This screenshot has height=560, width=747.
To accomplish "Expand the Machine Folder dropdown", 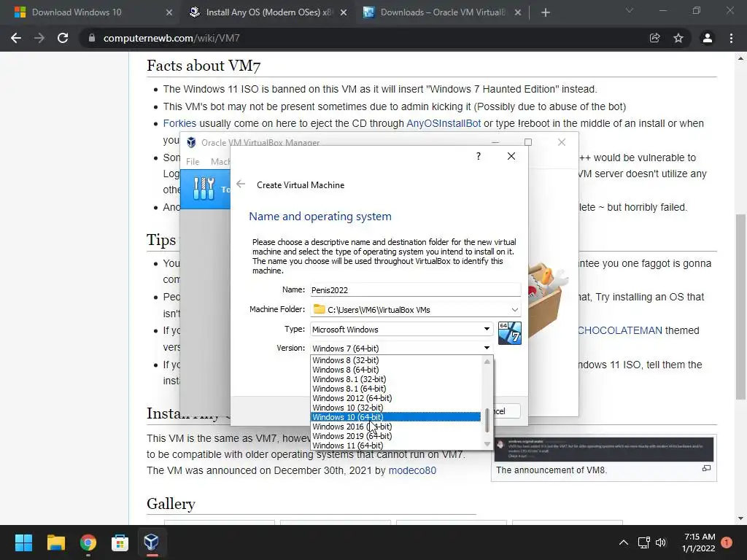I will click(x=514, y=309).
